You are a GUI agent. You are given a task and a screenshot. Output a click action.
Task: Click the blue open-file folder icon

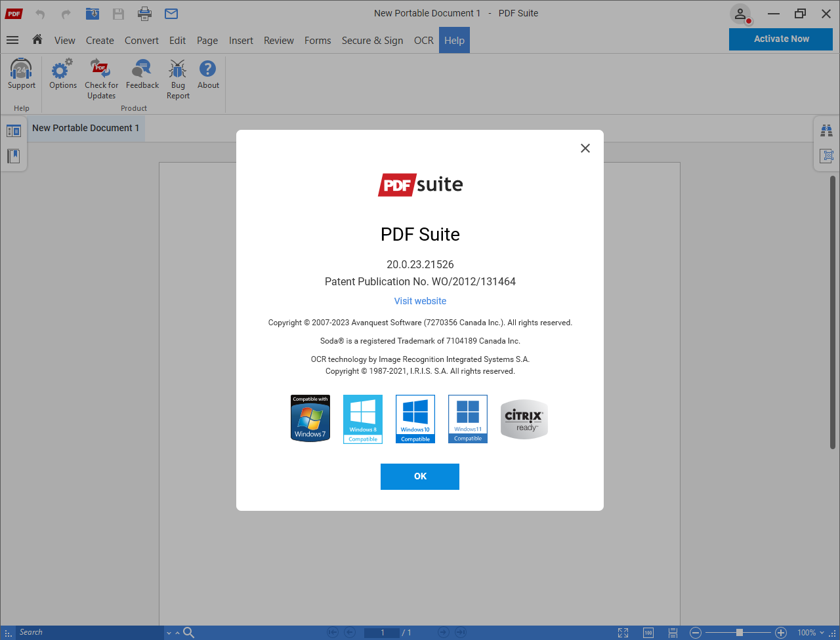93,13
